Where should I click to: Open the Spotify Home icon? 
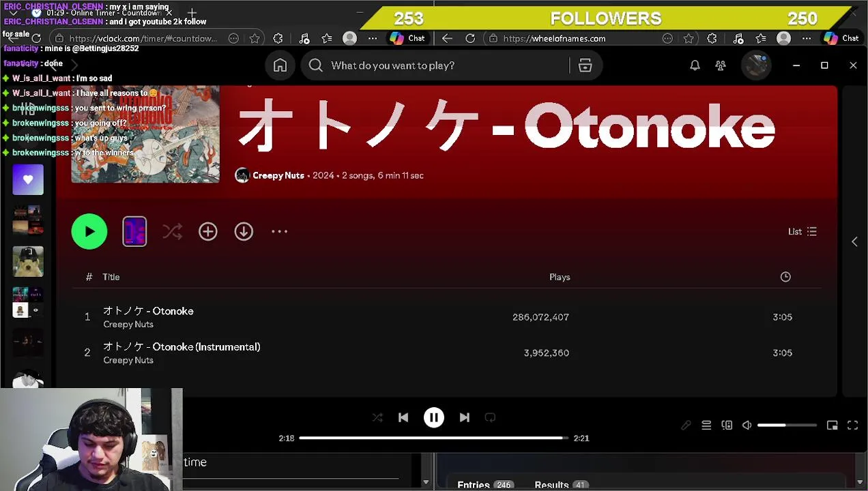click(x=280, y=65)
